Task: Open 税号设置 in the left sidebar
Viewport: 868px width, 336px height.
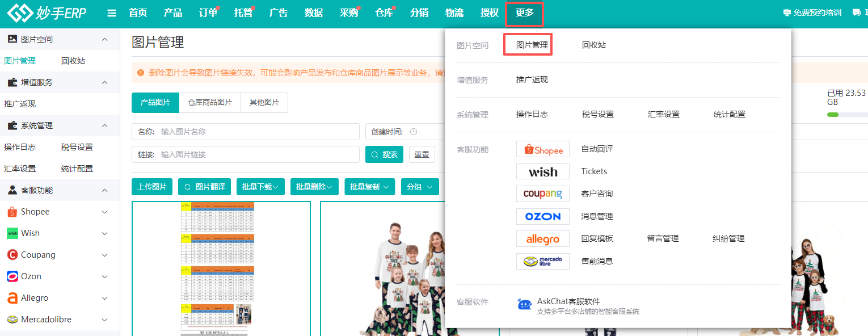Action: pyautogui.click(x=77, y=147)
